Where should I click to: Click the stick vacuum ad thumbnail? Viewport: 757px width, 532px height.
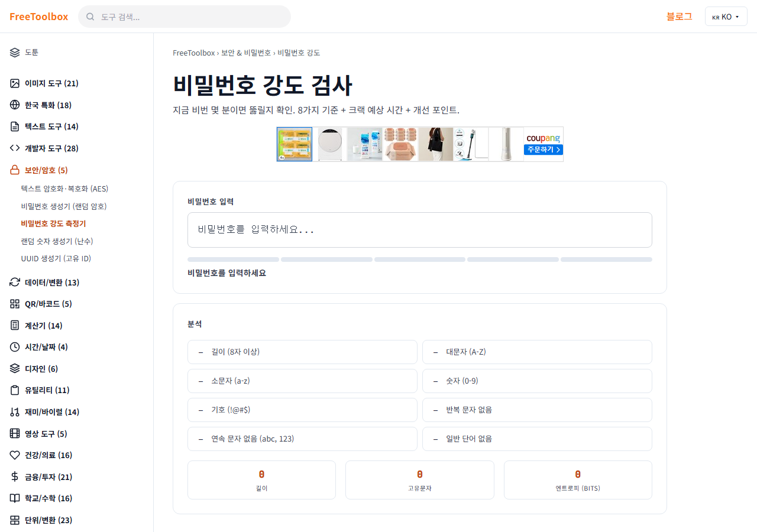tap(471, 144)
